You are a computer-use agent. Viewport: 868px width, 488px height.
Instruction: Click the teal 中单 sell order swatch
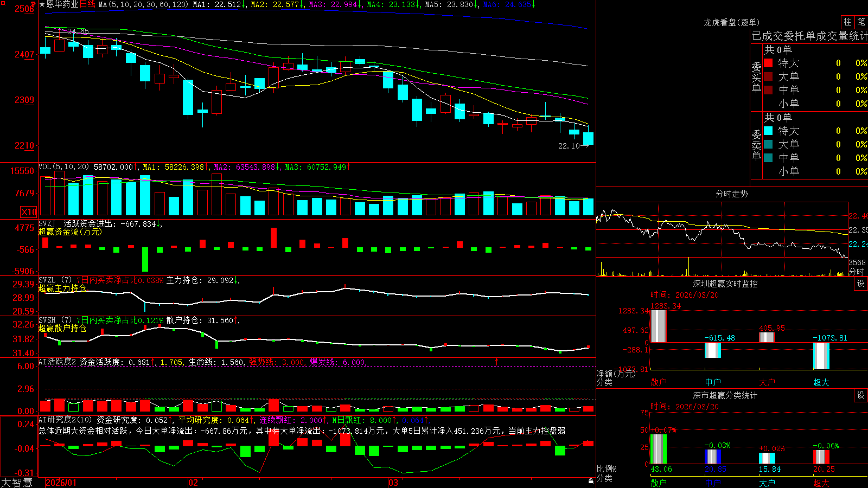[x=768, y=158]
